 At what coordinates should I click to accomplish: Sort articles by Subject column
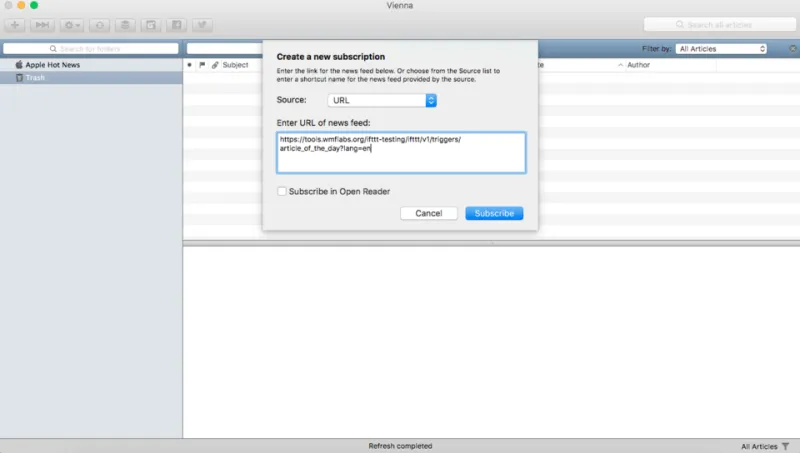235,65
